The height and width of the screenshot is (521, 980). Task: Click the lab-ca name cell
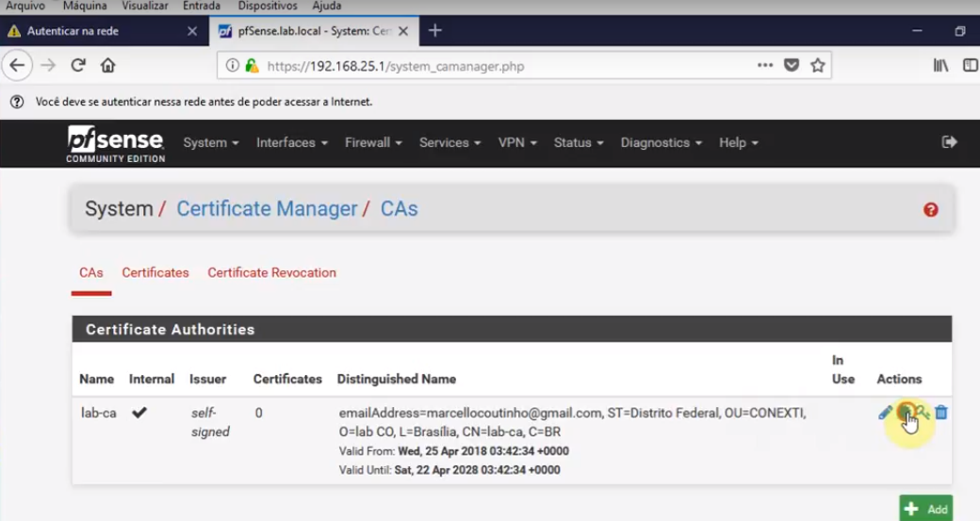tap(98, 414)
